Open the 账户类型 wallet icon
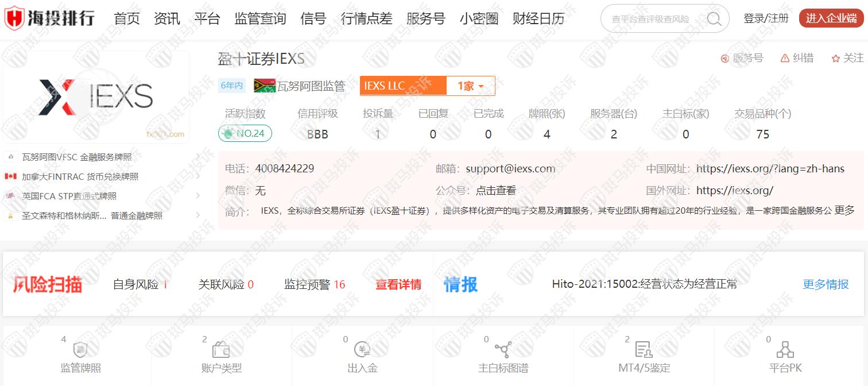Image resolution: width=868 pixels, height=386 pixels. tap(221, 350)
